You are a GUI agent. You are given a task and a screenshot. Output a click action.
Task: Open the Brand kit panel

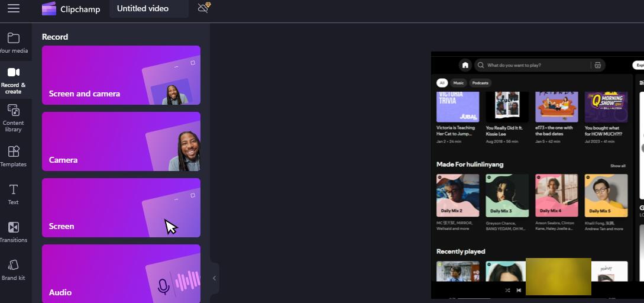[13, 270]
